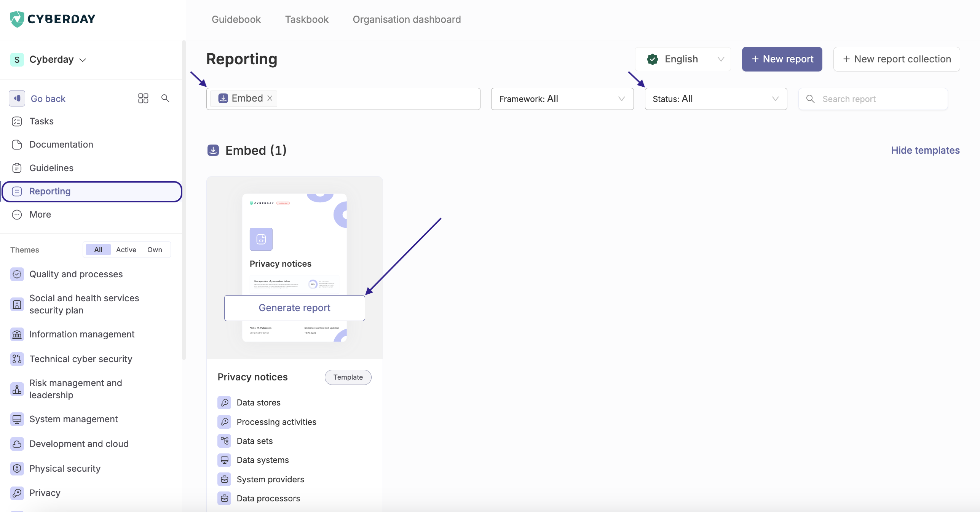Open the Organisation dashboard tab
The width and height of the screenshot is (980, 512).
click(407, 19)
